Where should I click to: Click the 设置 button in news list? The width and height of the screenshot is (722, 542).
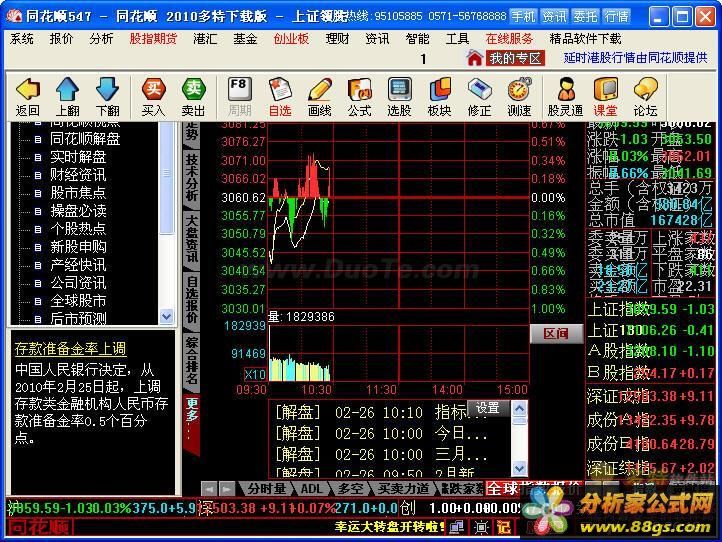pos(488,408)
